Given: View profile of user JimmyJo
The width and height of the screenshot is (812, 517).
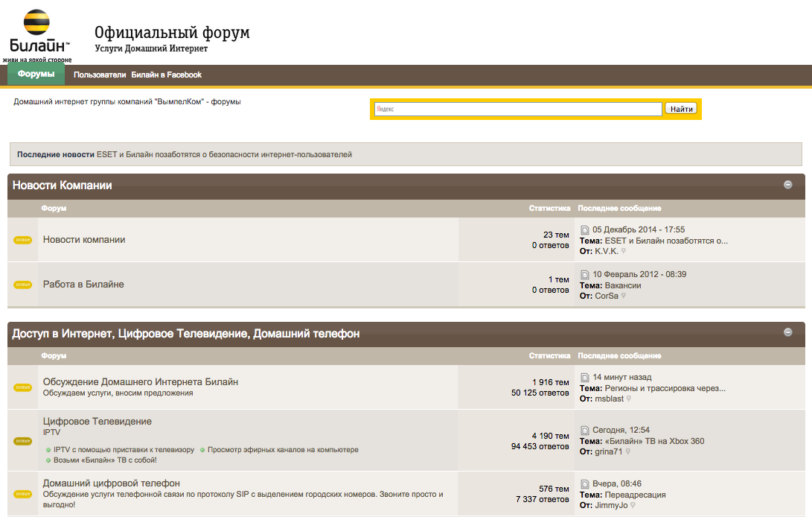Looking at the screenshot, I should (611, 505).
